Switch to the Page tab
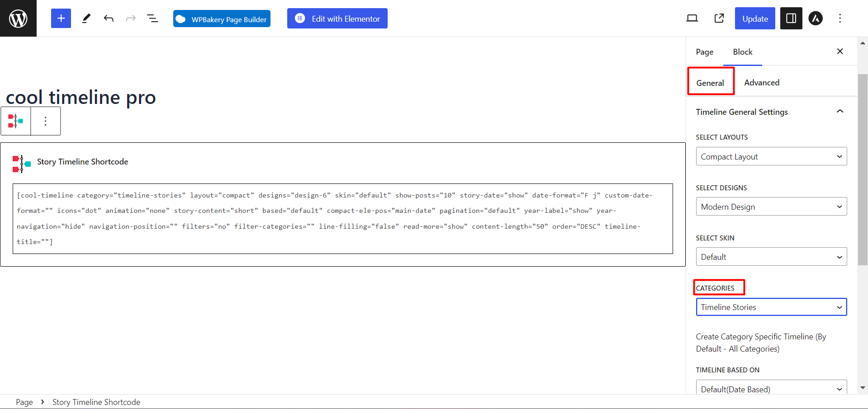The width and height of the screenshot is (868, 409). coord(704,52)
